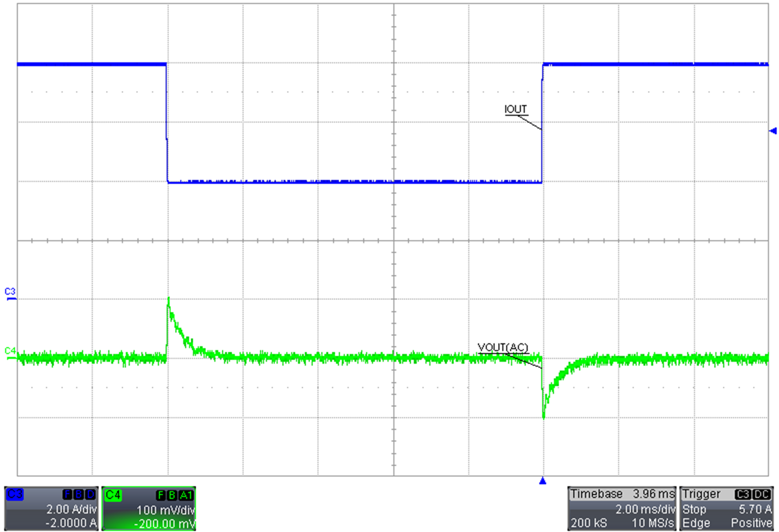779x532 pixels.
Task: Select the C4 channel descriptor icon
Action: [113, 494]
